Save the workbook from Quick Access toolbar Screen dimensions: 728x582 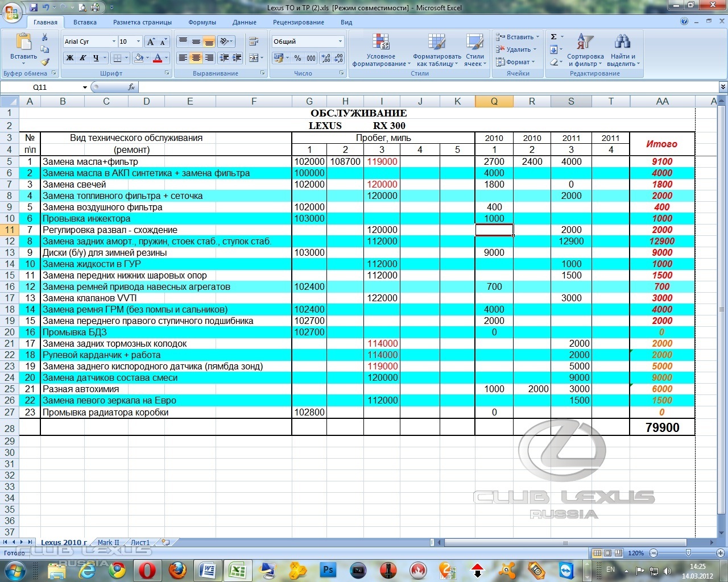(34, 7)
